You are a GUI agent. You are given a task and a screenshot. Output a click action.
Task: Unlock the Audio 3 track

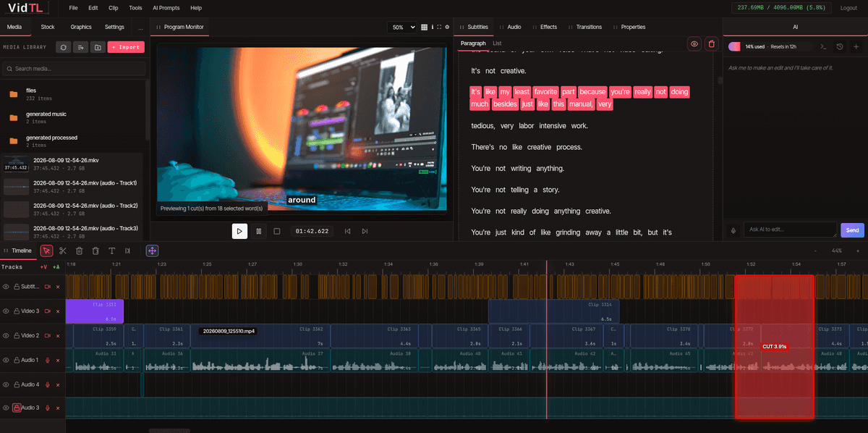point(16,408)
